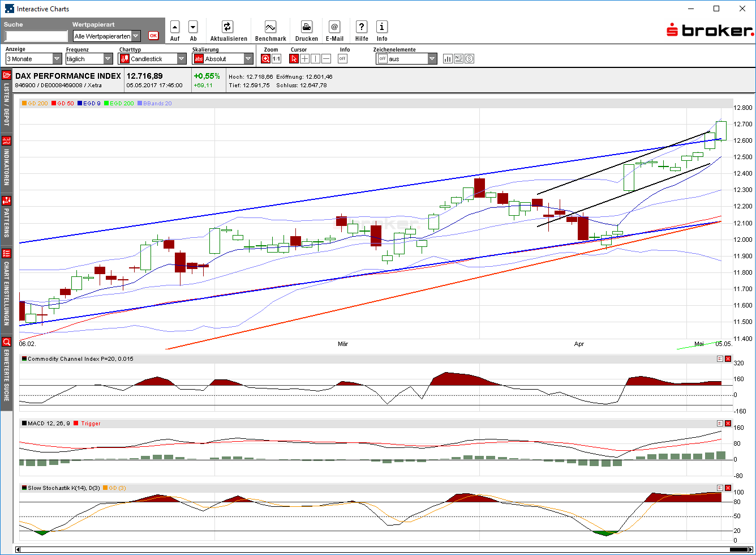Toggle GD 200 moving average visibility
Viewport: 756px width, 555px height.
coord(35,103)
